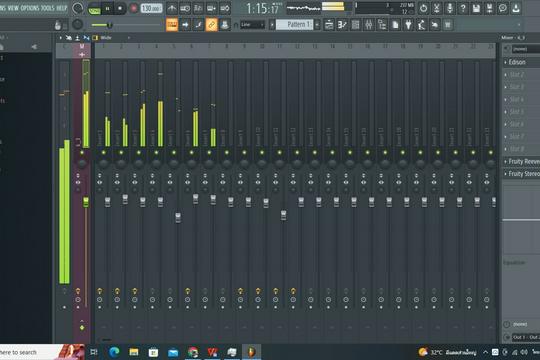This screenshot has height=360, width=540.
Task: Open File Explorer from taskbar
Action: click(x=134, y=352)
